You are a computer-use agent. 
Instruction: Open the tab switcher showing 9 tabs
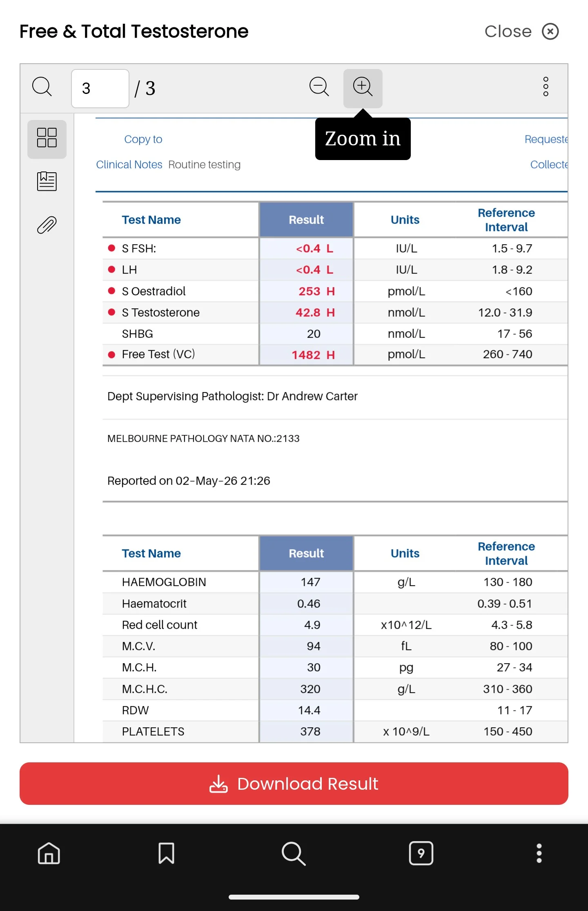(421, 853)
